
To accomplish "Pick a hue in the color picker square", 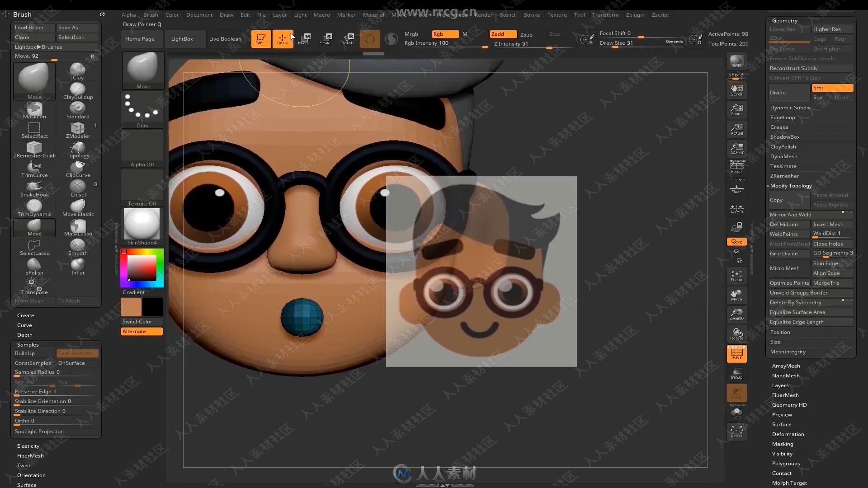I will (x=142, y=268).
